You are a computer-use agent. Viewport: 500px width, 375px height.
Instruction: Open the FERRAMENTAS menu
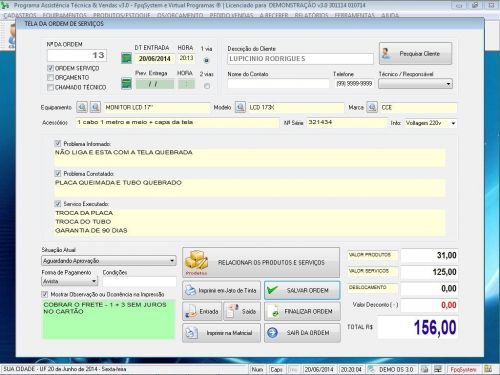[x=355, y=16]
